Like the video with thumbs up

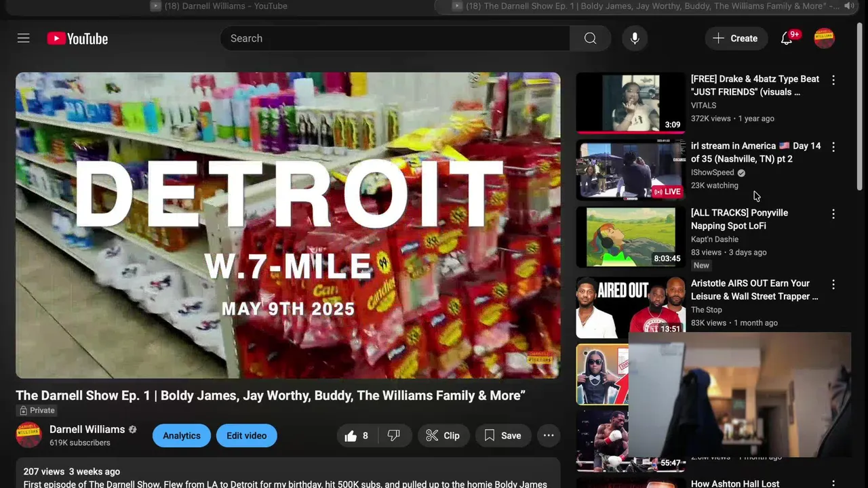(357, 436)
